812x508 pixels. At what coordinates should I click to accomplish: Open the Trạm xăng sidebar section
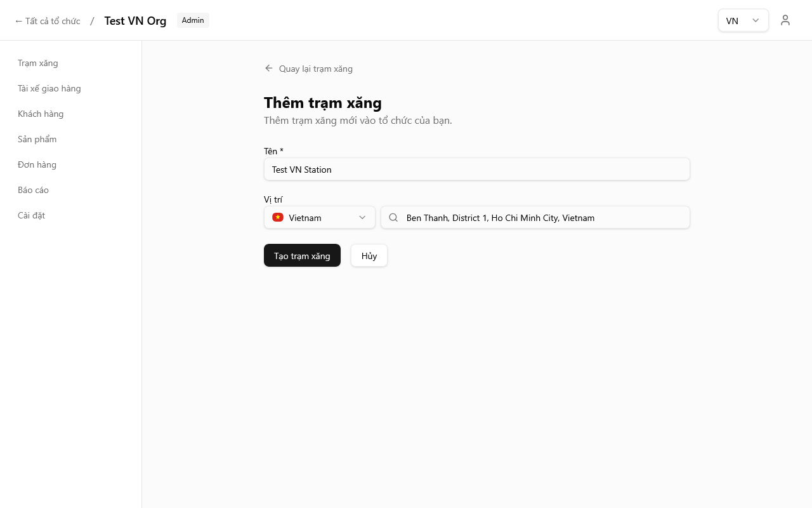coord(38,63)
